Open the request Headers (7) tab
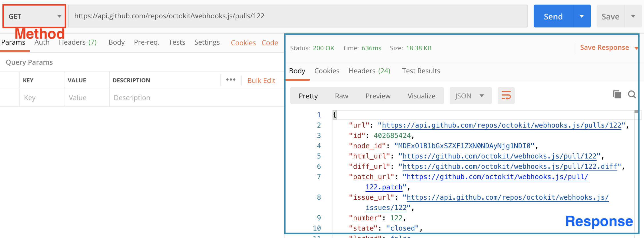The width and height of the screenshot is (644, 238). tap(78, 42)
